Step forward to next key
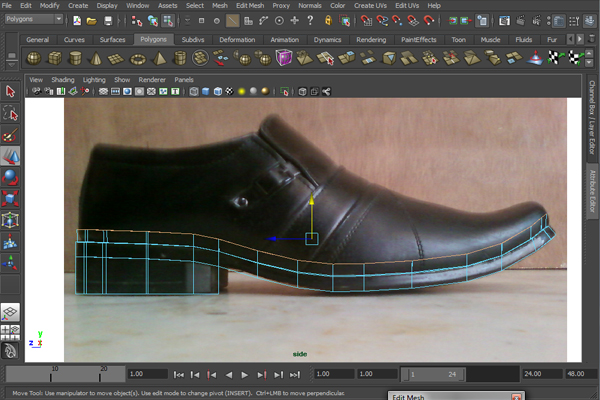The width and height of the screenshot is (600, 400). coord(261,375)
